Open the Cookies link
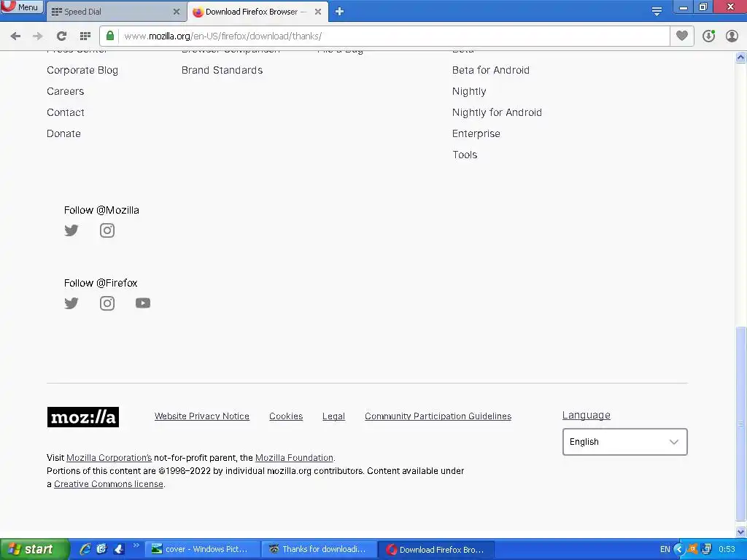 286,416
